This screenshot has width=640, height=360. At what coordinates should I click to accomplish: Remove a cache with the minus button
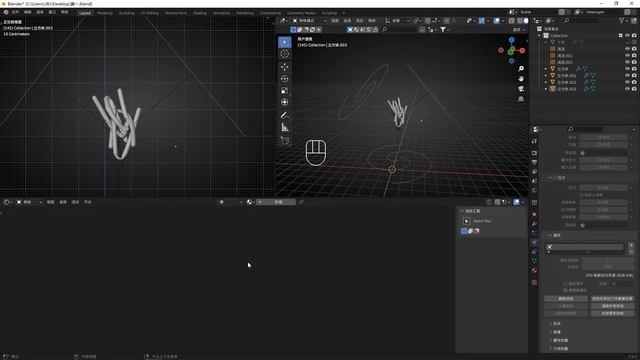point(631,252)
